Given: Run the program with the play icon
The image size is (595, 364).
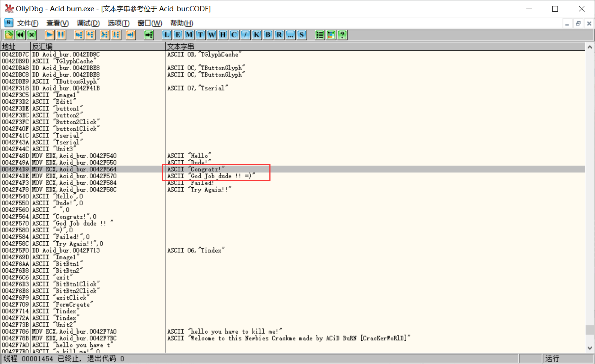Looking at the screenshot, I should click(50, 35).
